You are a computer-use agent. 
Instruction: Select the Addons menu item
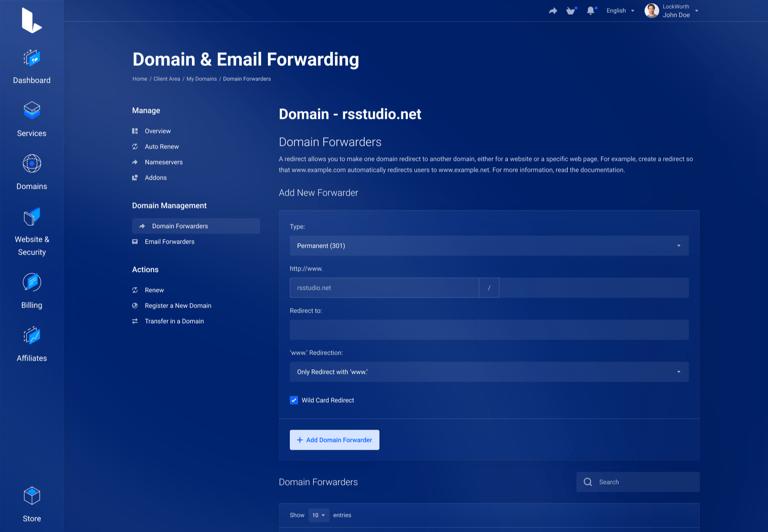click(x=156, y=178)
